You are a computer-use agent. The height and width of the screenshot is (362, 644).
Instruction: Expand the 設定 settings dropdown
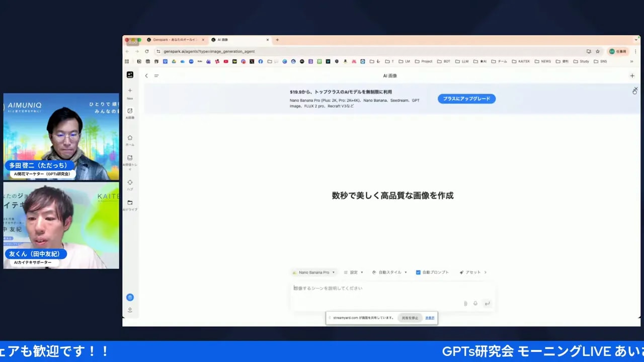coord(354,272)
